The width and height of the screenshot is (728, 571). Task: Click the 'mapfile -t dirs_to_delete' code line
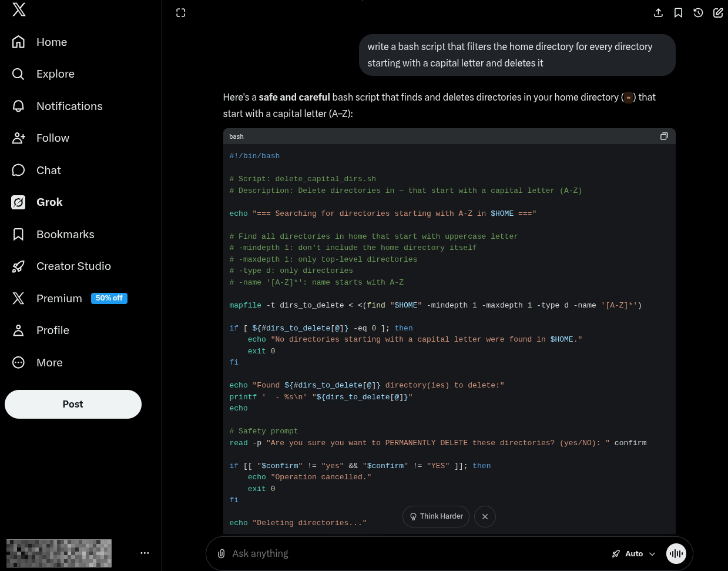(x=435, y=305)
